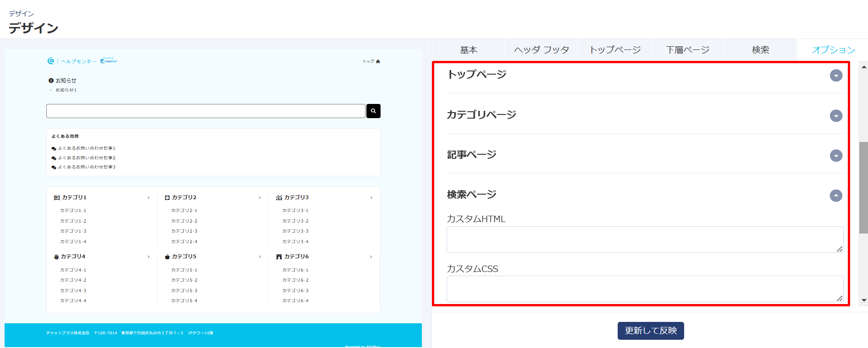Focus the カスタムCSS text area

pyautogui.click(x=644, y=288)
